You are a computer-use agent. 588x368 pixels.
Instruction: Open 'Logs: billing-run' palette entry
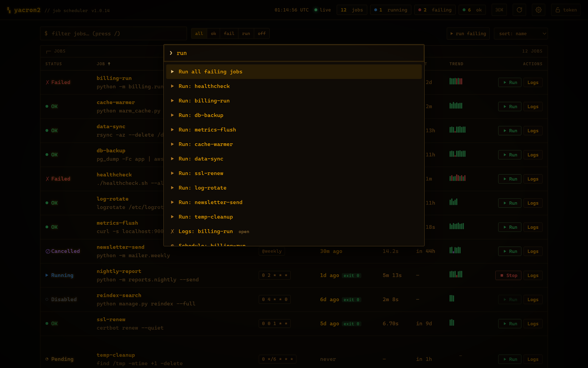click(x=294, y=231)
